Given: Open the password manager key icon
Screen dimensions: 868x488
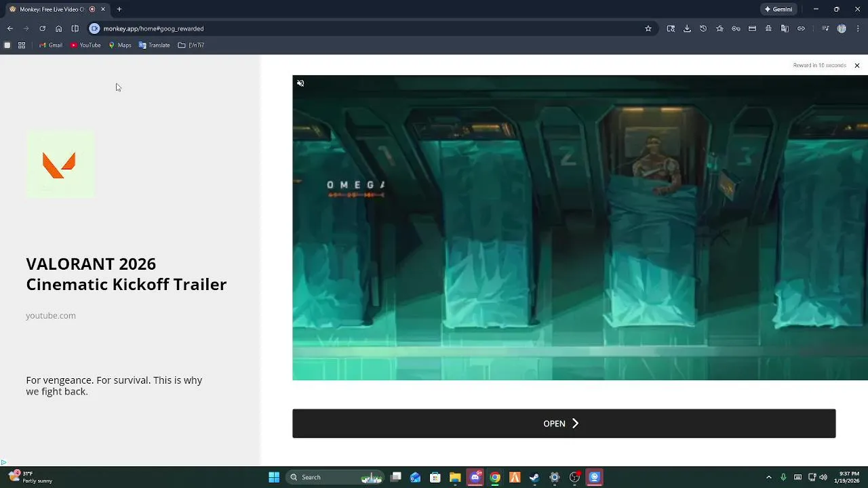Looking at the screenshot, I should pyautogui.click(x=736, y=28).
